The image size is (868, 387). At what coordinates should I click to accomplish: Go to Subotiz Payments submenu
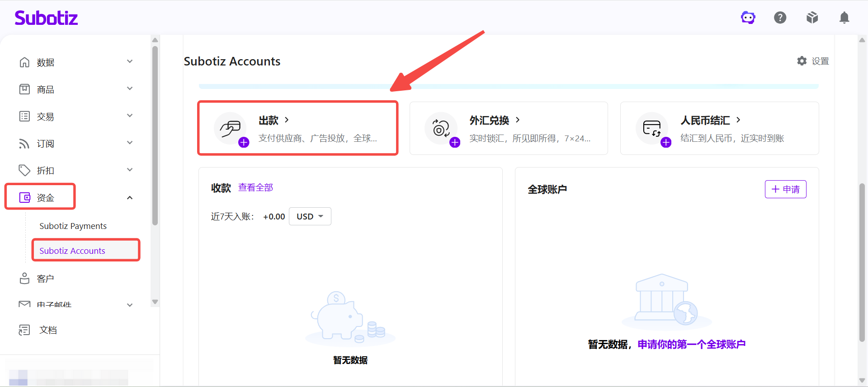pyautogui.click(x=73, y=226)
